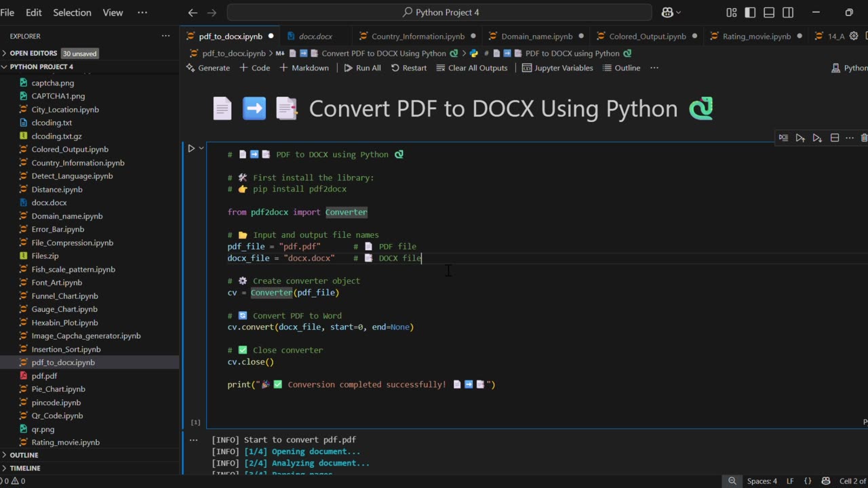The image size is (868, 488).
Task: Switch to docx.docx tab
Action: [315, 36]
